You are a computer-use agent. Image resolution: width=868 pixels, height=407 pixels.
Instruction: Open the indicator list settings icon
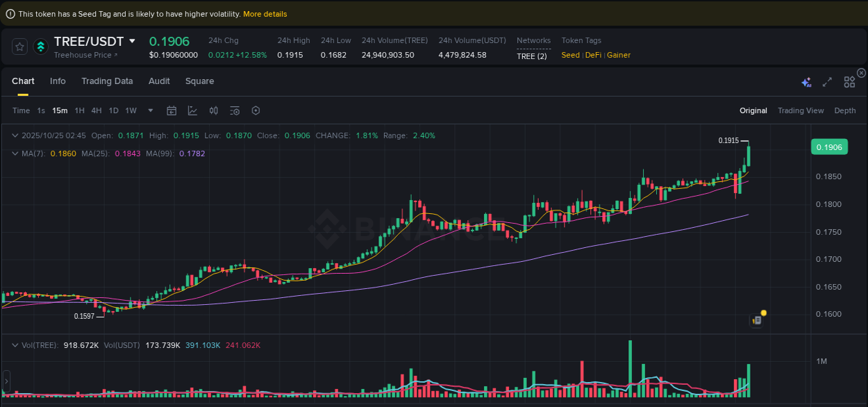pyautogui.click(x=234, y=110)
